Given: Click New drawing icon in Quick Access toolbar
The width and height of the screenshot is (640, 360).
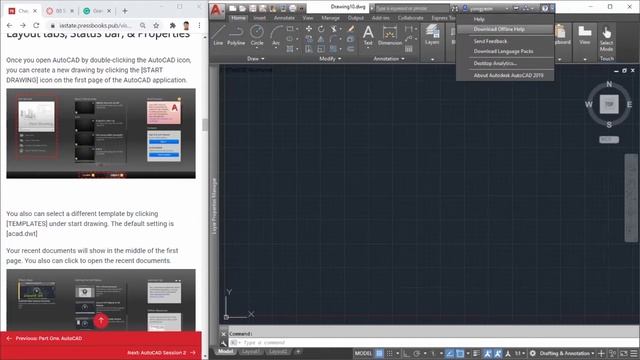Looking at the screenshot, I should tap(232, 8).
